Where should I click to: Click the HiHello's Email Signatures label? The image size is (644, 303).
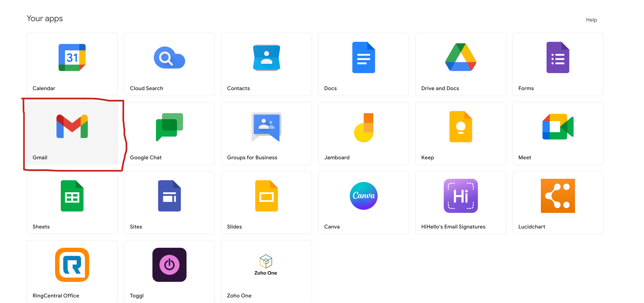(453, 227)
